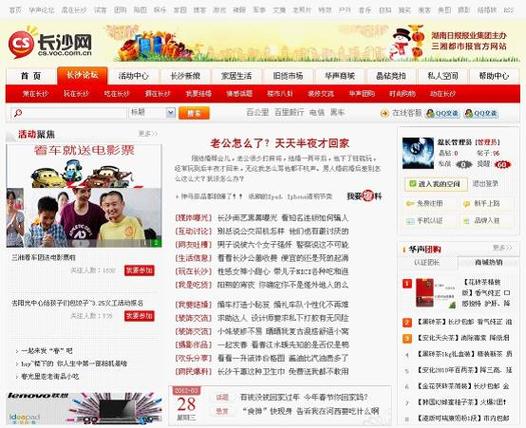
Task: Click the 我要爆料 graphic
Action: pyautogui.click(x=364, y=196)
